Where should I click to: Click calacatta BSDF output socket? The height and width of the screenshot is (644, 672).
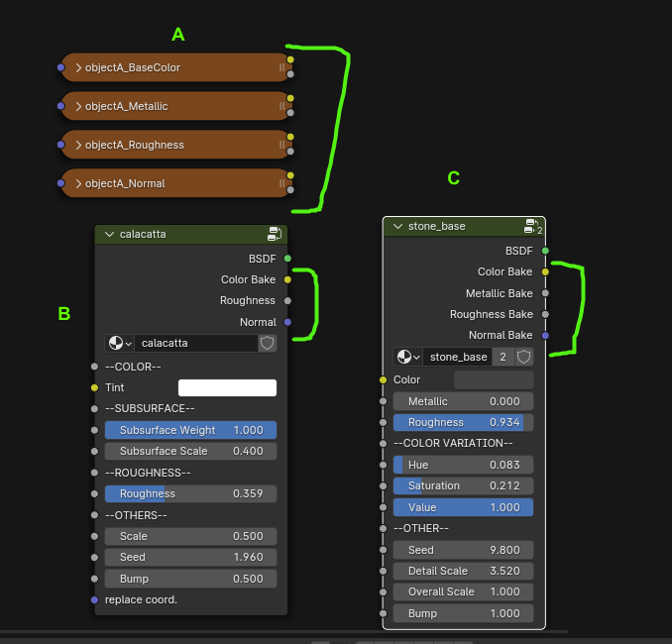[x=287, y=259]
